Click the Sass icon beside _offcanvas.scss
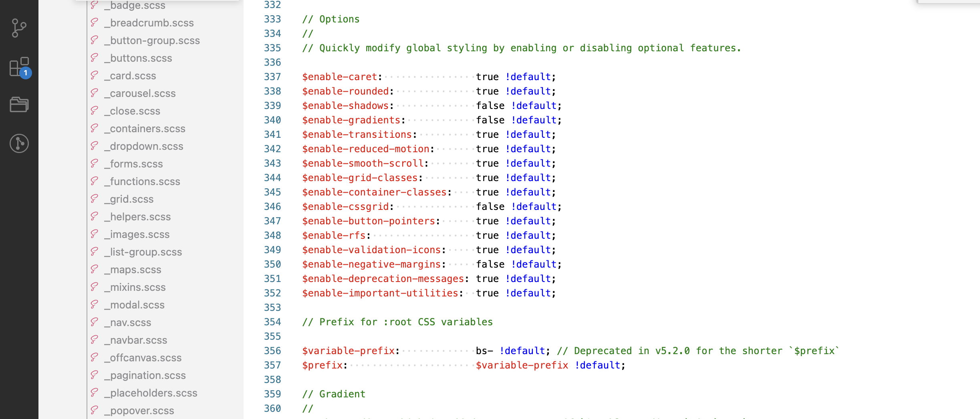This screenshot has width=980, height=419. click(x=95, y=357)
